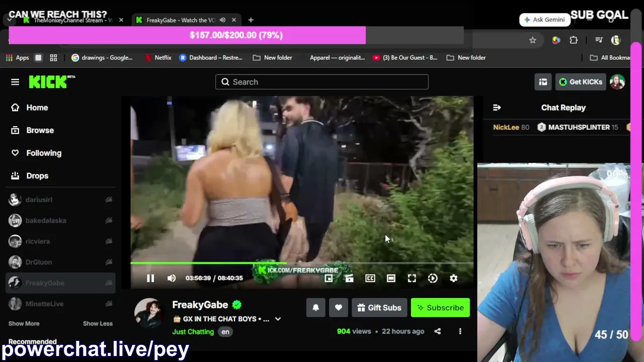Click the Get KICKs button
Viewport: 644px width, 362px height.
[x=581, y=82]
